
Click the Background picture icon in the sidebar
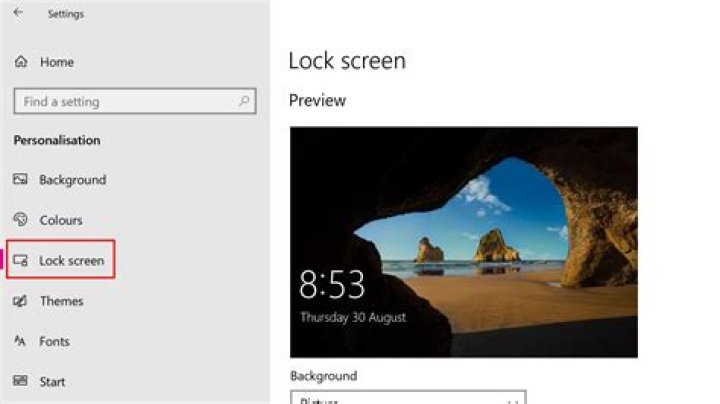pos(21,180)
